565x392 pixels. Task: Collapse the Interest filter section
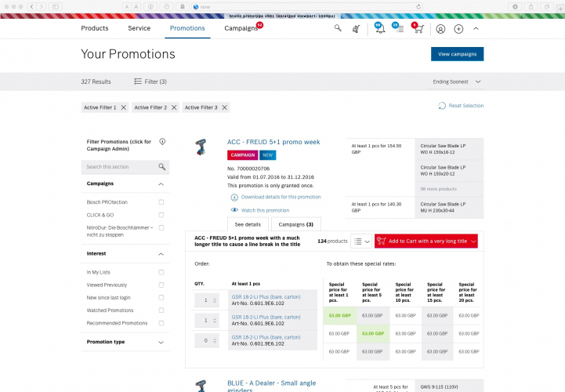tap(161, 254)
